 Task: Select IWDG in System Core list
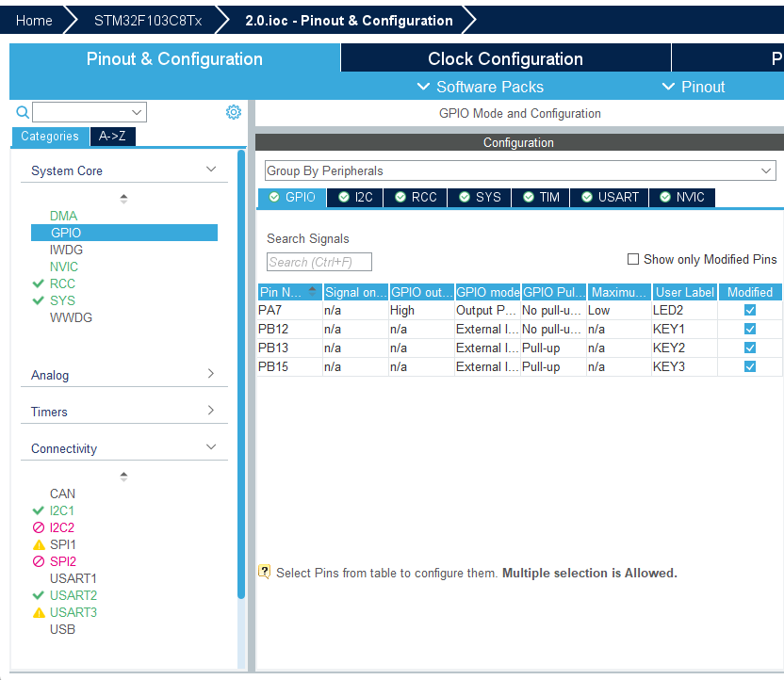(66, 250)
